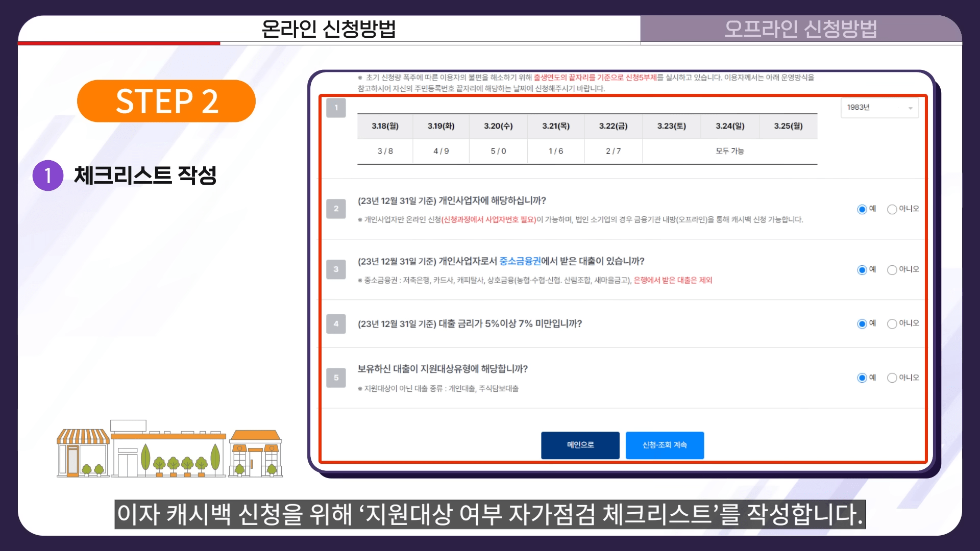Click the 3.18(월) date column header
The height and width of the screenshot is (551, 980).
point(385,126)
